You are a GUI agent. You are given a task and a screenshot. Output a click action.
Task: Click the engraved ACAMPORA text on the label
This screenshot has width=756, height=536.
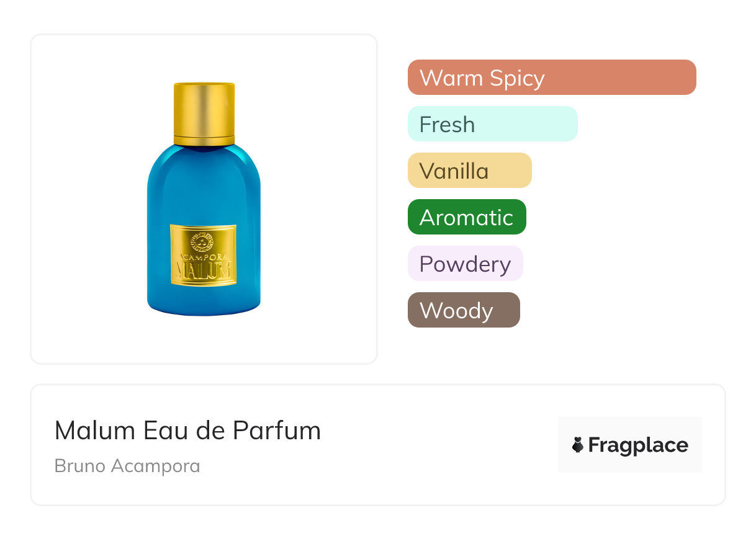pyautogui.click(x=204, y=256)
